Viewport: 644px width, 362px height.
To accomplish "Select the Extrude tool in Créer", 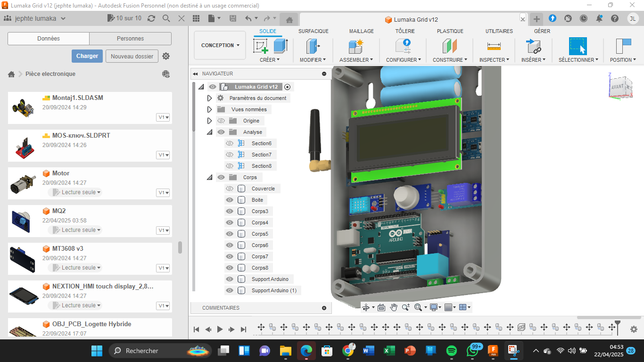I will 281,46.
